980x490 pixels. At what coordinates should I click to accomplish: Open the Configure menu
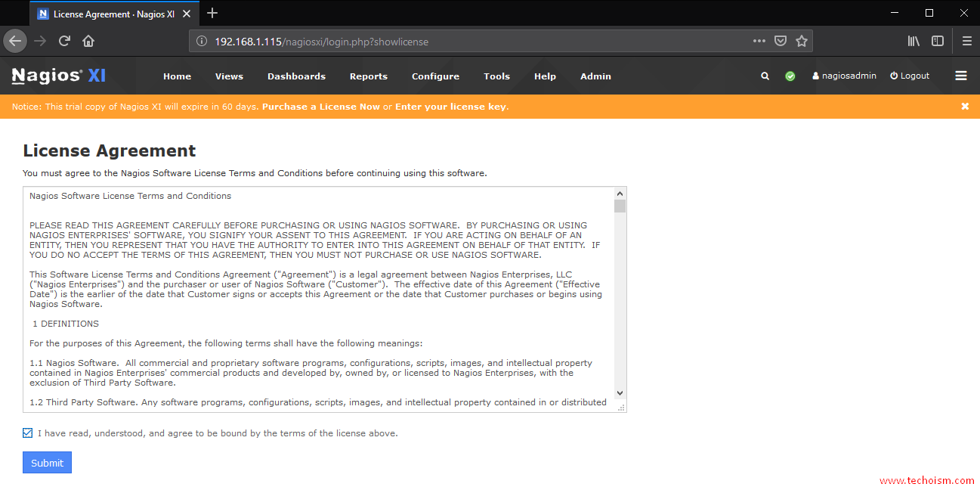click(435, 76)
